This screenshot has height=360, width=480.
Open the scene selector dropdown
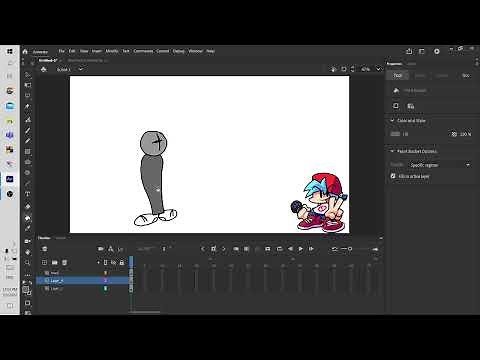coord(80,69)
